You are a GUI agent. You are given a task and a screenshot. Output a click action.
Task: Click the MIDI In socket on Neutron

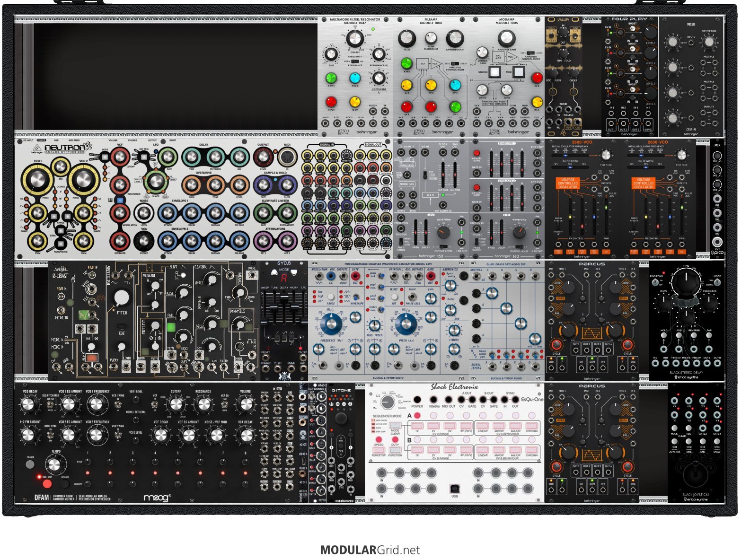pyautogui.click(x=287, y=157)
